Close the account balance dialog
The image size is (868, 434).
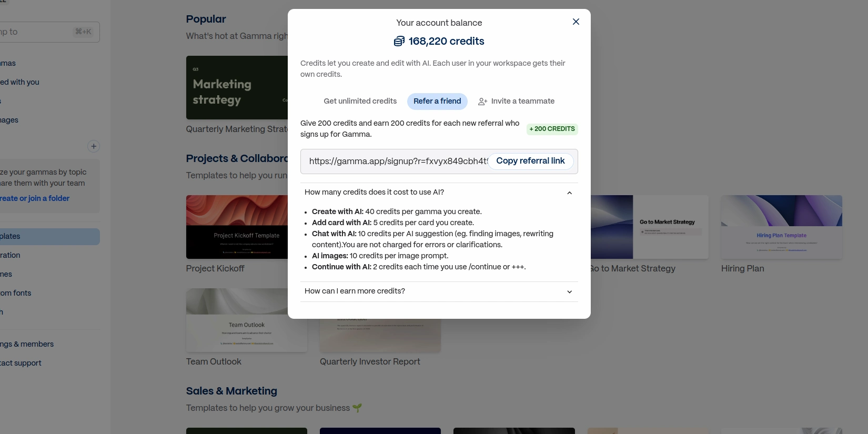tap(576, 22)
